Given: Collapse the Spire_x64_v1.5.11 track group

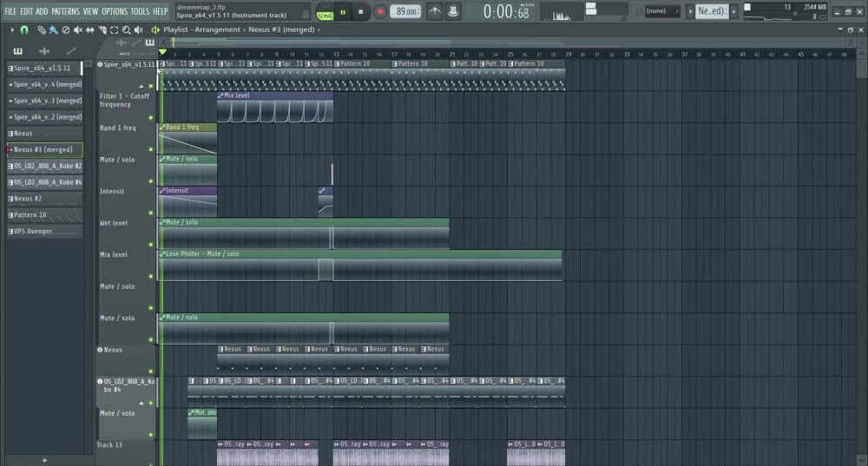Looking at the screenshot, I should point(141,86).
